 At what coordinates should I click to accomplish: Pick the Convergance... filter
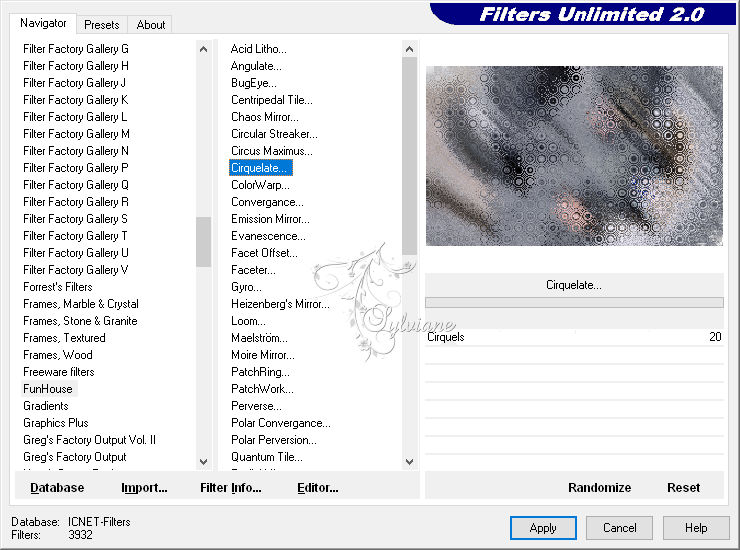[267, 202]
